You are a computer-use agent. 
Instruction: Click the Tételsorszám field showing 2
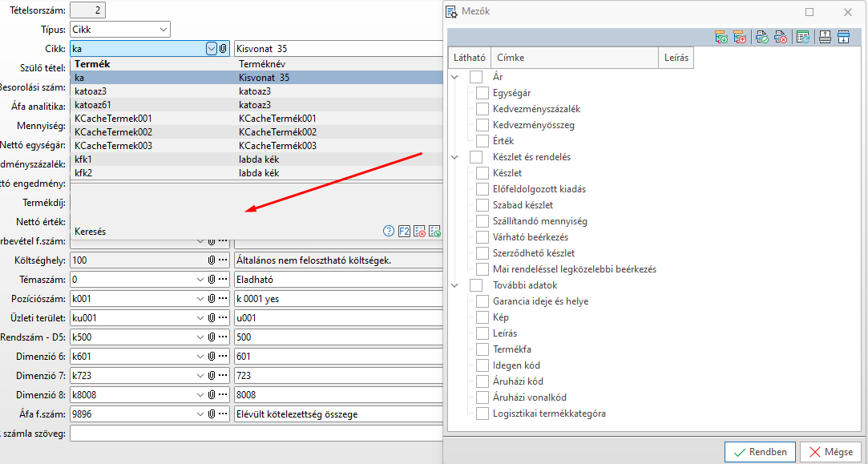[87, 10]
